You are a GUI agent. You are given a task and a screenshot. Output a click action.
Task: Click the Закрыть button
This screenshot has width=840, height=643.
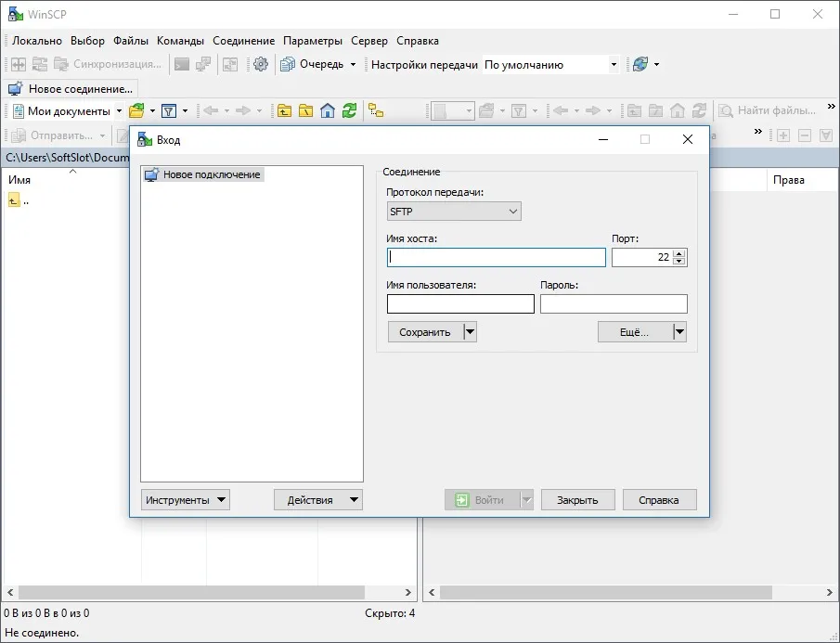[x=577, y=499]
